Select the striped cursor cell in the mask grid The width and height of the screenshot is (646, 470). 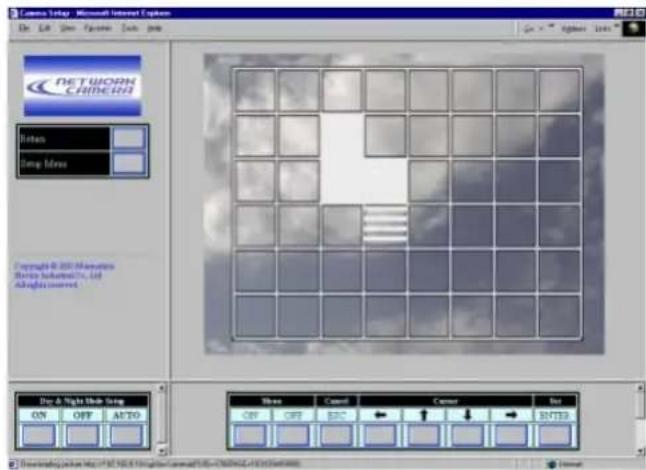click(x=385, y=224)
